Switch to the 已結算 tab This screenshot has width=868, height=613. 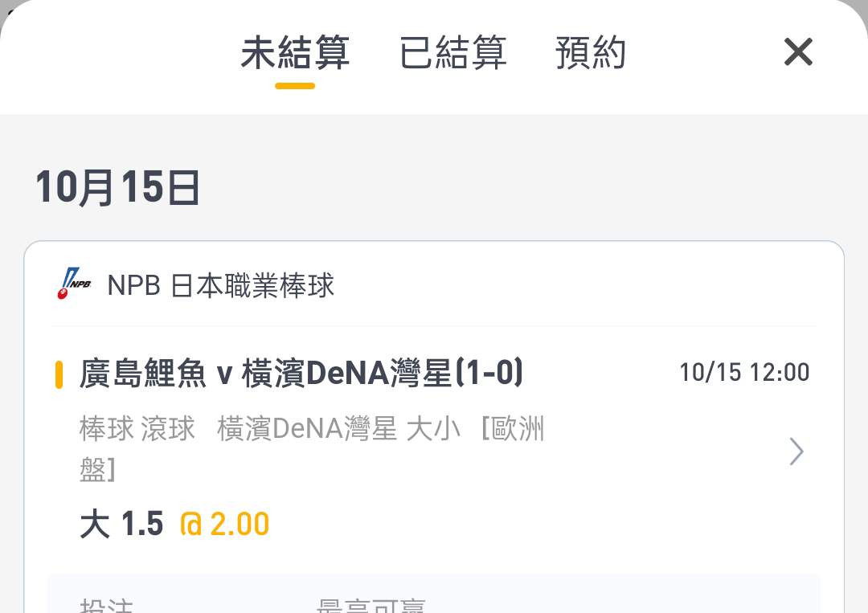tap(452, 52)
